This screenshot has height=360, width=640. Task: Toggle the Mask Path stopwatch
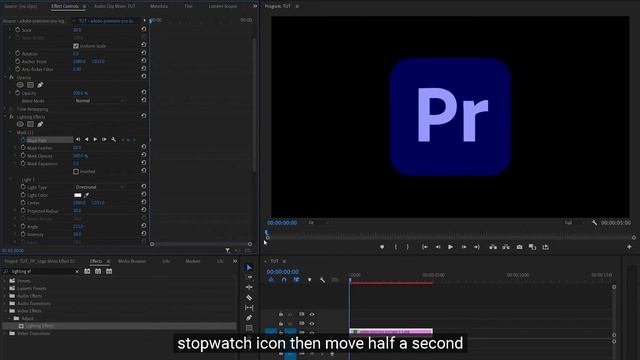pos(23,140)
